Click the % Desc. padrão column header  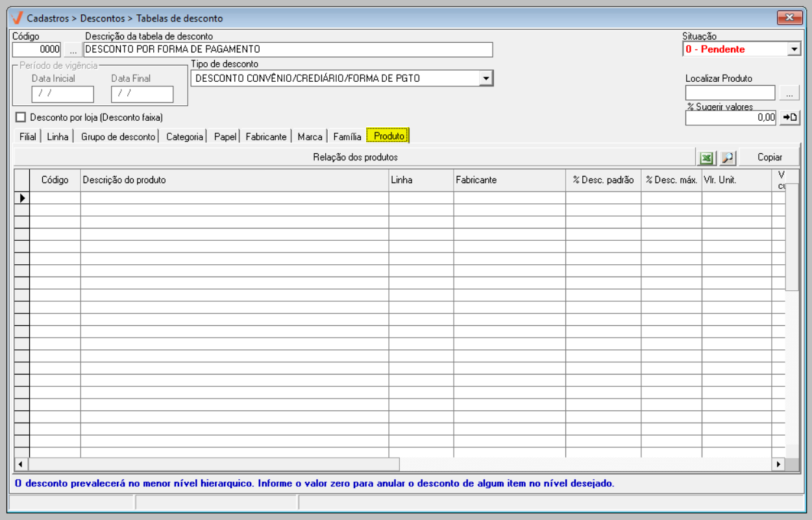(603, 180)
